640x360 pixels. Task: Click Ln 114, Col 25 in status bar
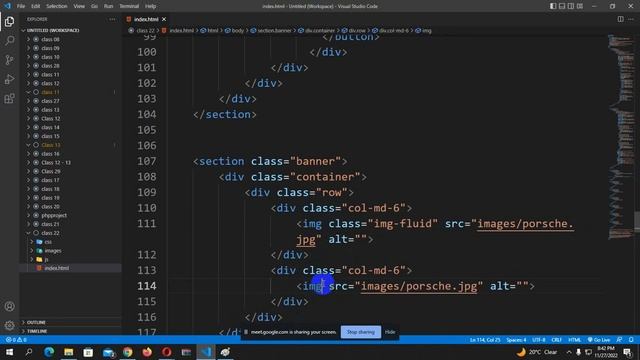pos(485,340)
